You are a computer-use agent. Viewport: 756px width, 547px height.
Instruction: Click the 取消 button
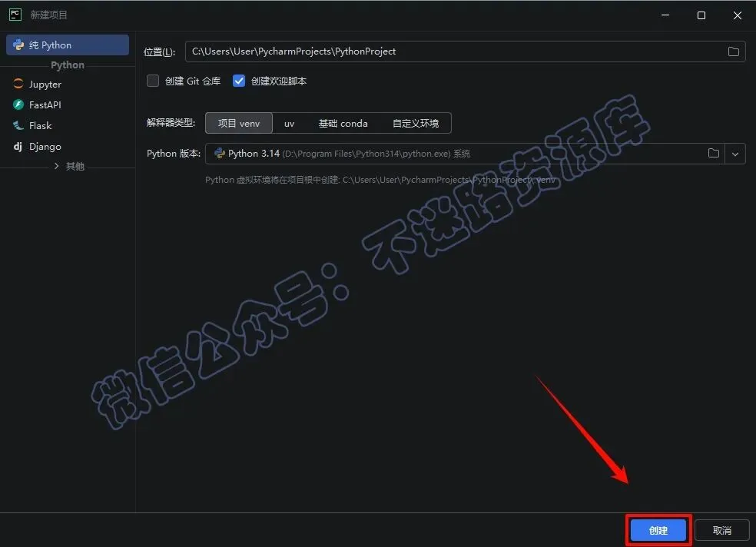click(x=721, y=530)
